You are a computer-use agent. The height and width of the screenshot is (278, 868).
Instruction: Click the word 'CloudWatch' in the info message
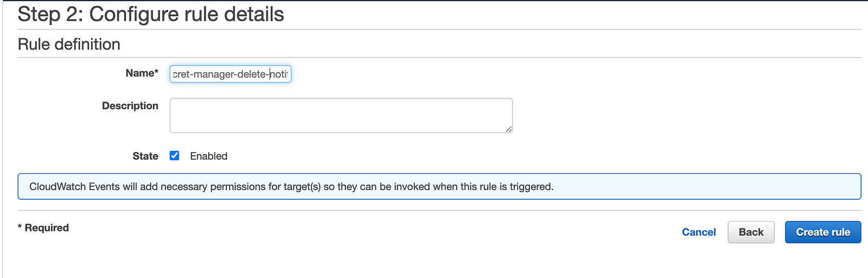pos(58,187)
